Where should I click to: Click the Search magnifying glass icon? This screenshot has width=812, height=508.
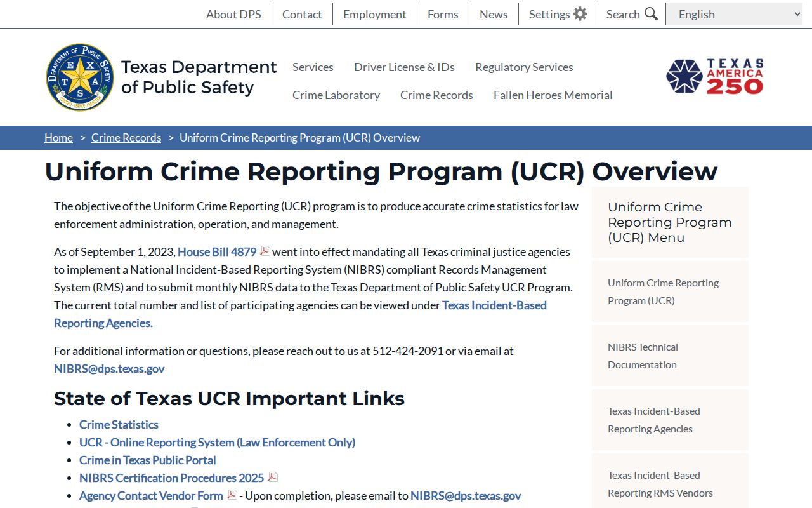point(651,14)
